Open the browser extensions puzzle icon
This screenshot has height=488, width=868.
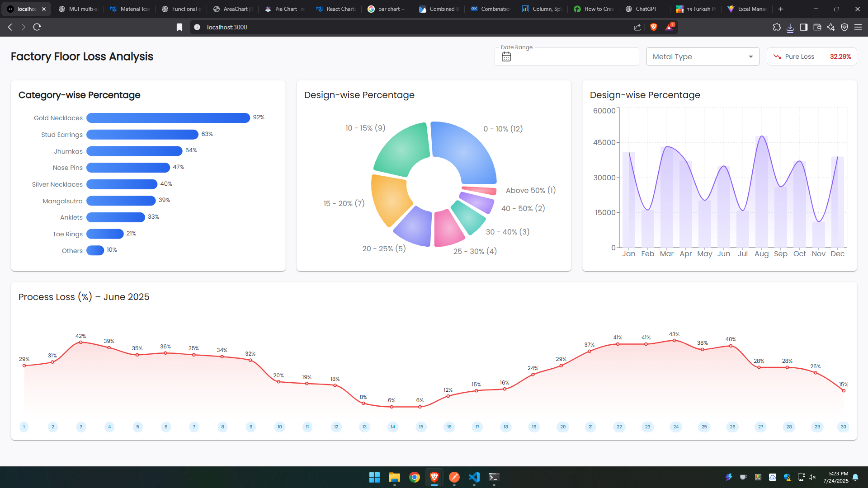(777, 27)
